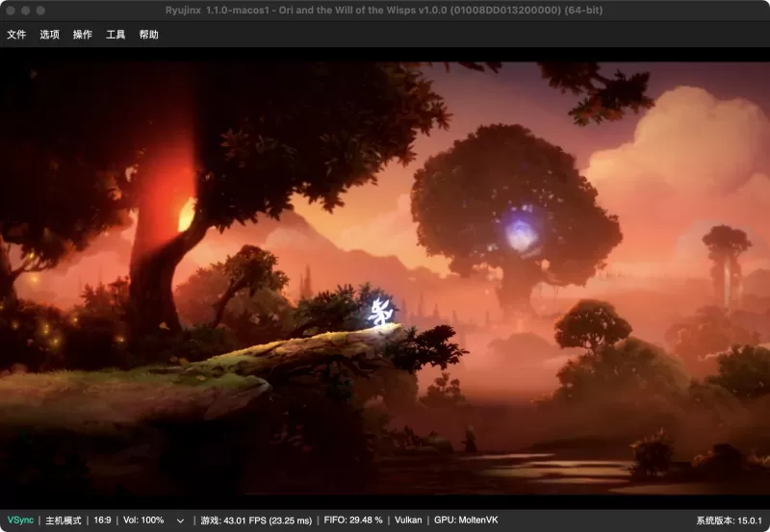Image resolution: width=770 pixels, height=532 pixels.
Task: Minimize the Ryujinx window
Action: [x=26, y=11]
